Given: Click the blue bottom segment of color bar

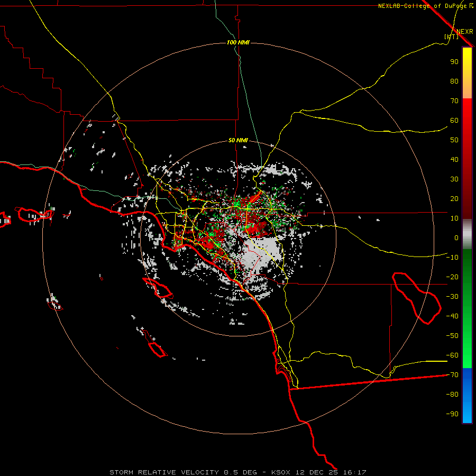Looking at the screenshot, I should (467, 396).
